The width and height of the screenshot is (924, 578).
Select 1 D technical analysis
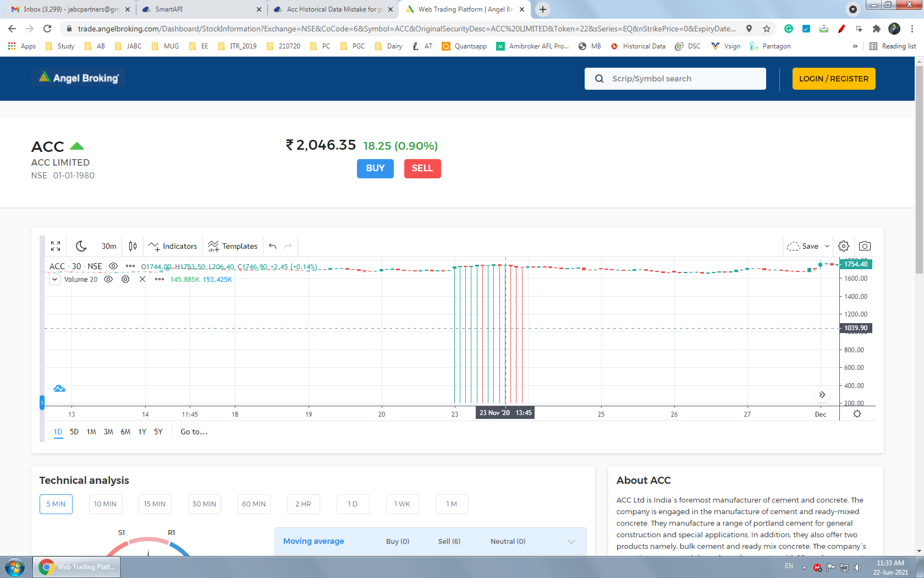click(353, 504)
